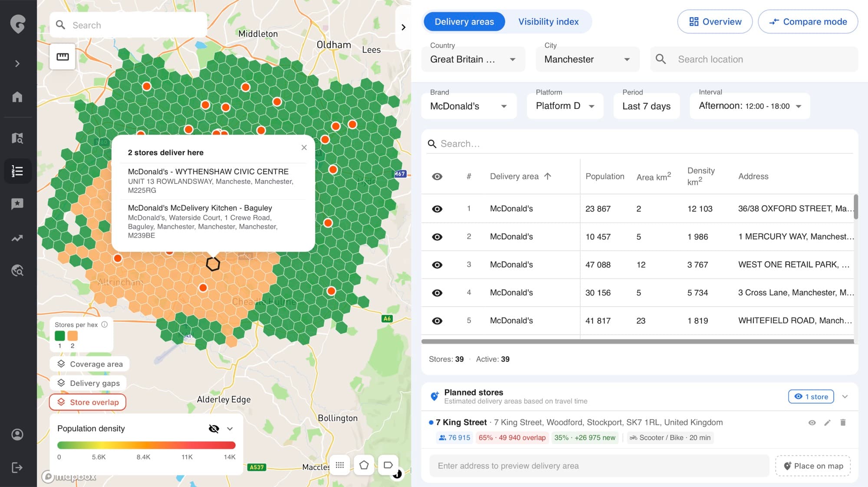Image resolution: width=868 pixels, height=487 pixels.
Task: Collapse the Planned stores section
Action: pos(845,396)
